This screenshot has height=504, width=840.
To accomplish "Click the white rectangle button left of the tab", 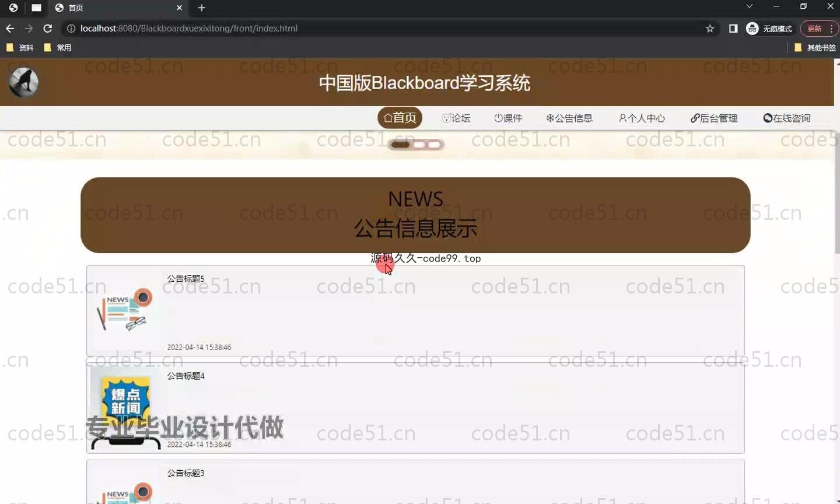I will pos(36,8).
